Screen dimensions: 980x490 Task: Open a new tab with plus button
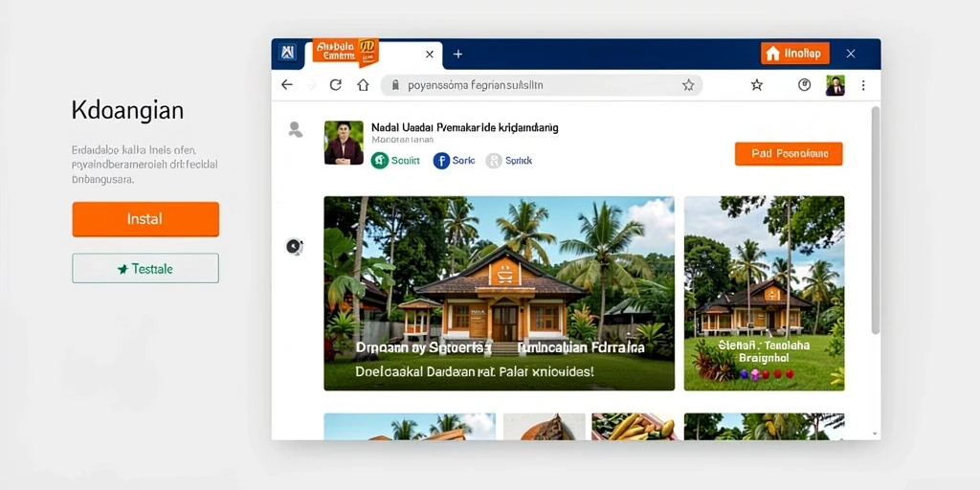click(x=457, y=55)
